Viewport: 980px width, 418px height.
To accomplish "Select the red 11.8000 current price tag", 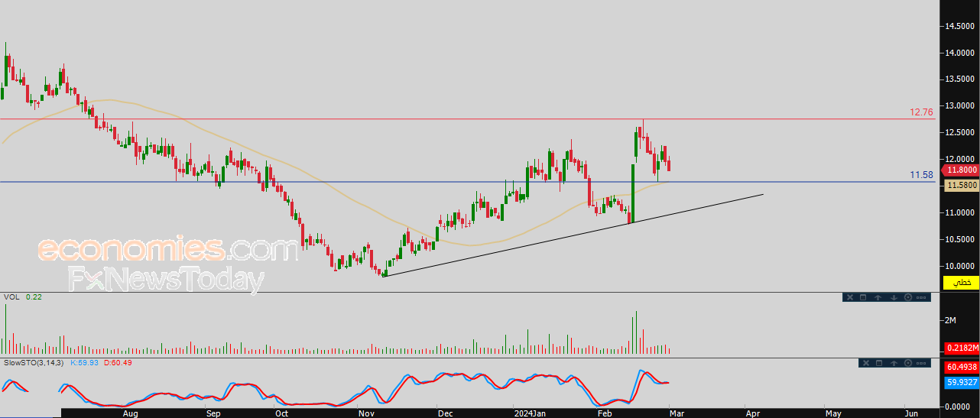I will click(x=960, y=170).
